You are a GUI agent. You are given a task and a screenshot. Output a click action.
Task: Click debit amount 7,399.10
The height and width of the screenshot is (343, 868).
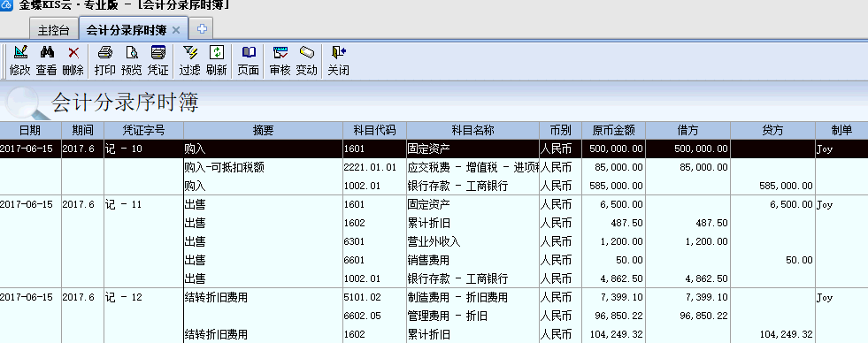706,298
